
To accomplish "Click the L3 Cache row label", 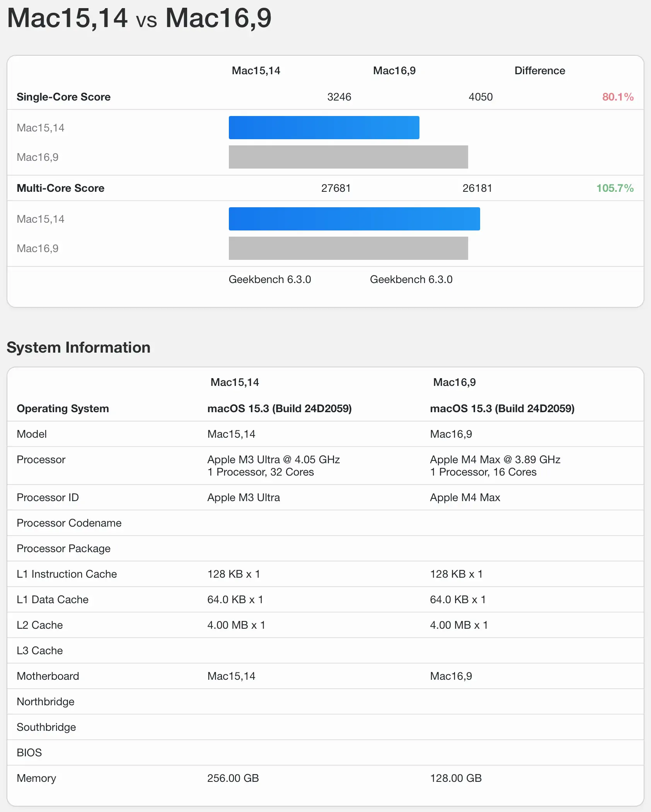I will click(40, 650).
